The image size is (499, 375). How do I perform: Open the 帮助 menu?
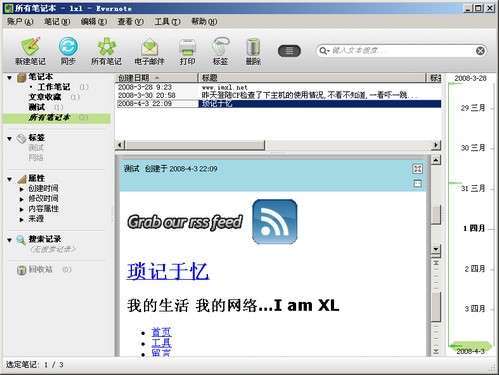click(204, 22)
